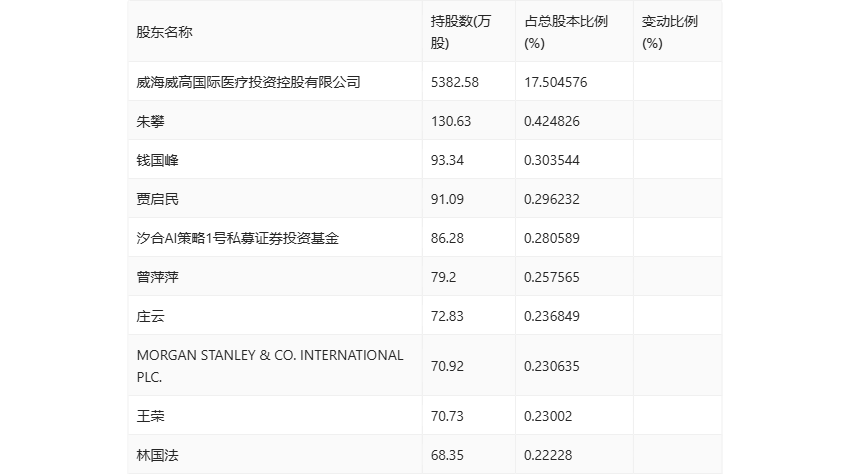Image resolution: width=850 pixels, height=474 pixels.
Task: Select shareholder 贾启民
Action: [157, 199]
